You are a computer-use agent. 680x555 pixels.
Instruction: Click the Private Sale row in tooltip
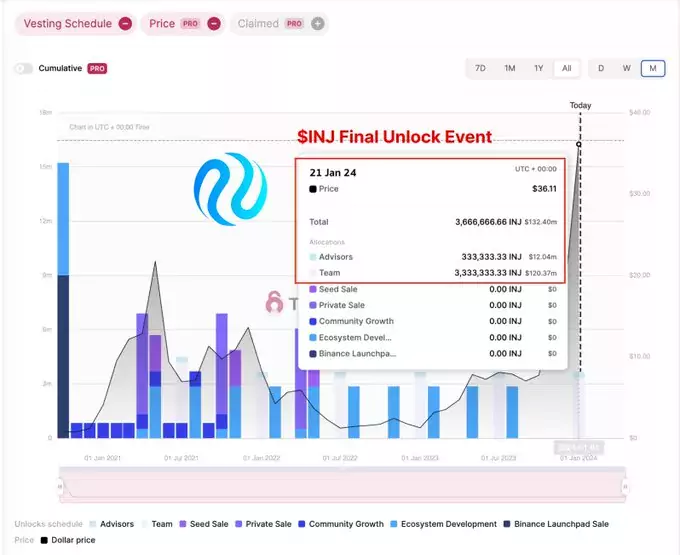433,305
